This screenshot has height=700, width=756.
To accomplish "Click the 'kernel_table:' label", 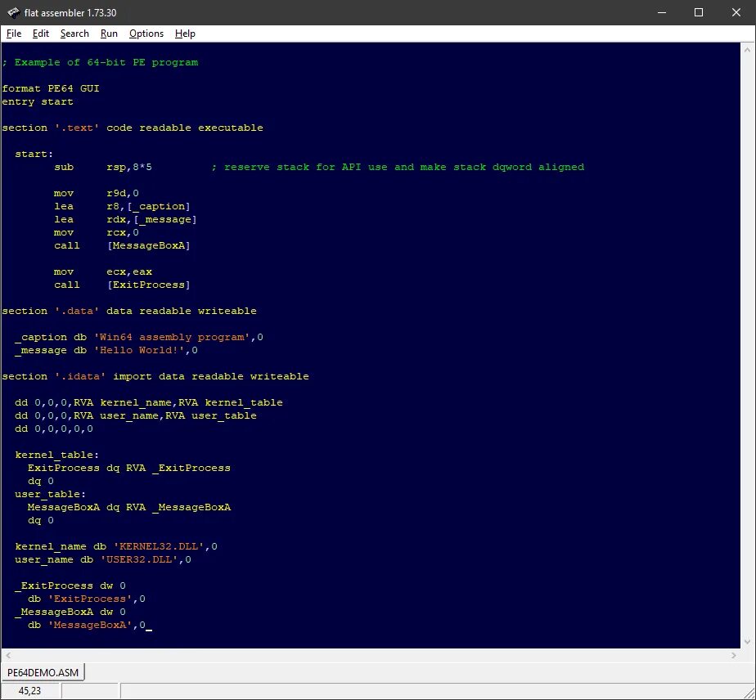I will pyautogui.click(x=57, y=455).
